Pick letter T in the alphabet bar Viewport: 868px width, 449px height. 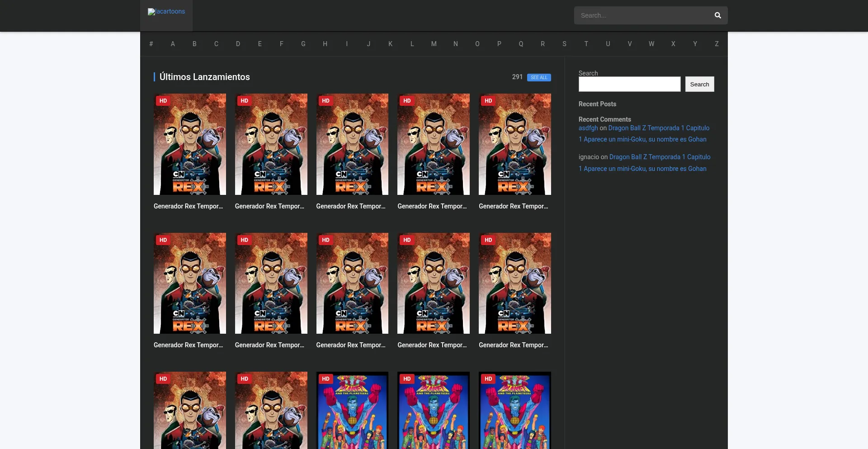point(586,44)
